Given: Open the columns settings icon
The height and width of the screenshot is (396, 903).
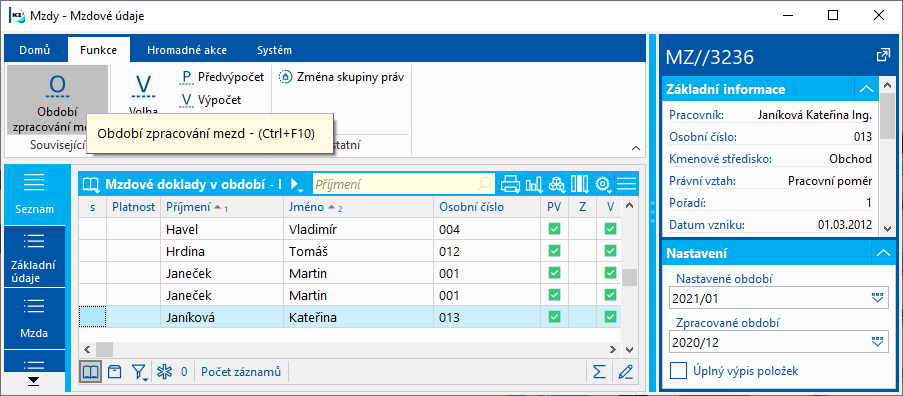Looking at the screenshot, I should pos(579,184).
